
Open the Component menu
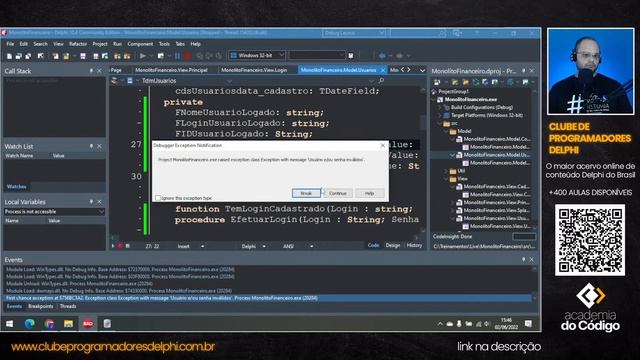point(140,44)
